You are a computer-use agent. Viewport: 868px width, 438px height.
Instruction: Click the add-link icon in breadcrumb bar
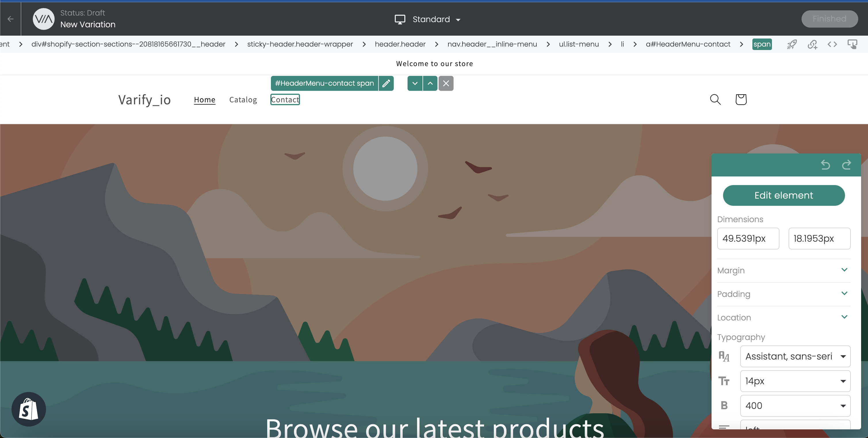812,44
